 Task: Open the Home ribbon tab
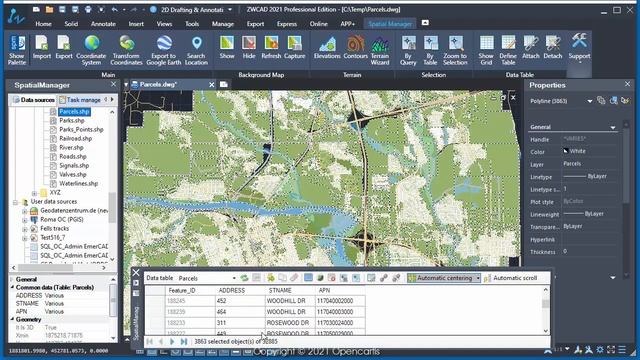pos(43,24)
